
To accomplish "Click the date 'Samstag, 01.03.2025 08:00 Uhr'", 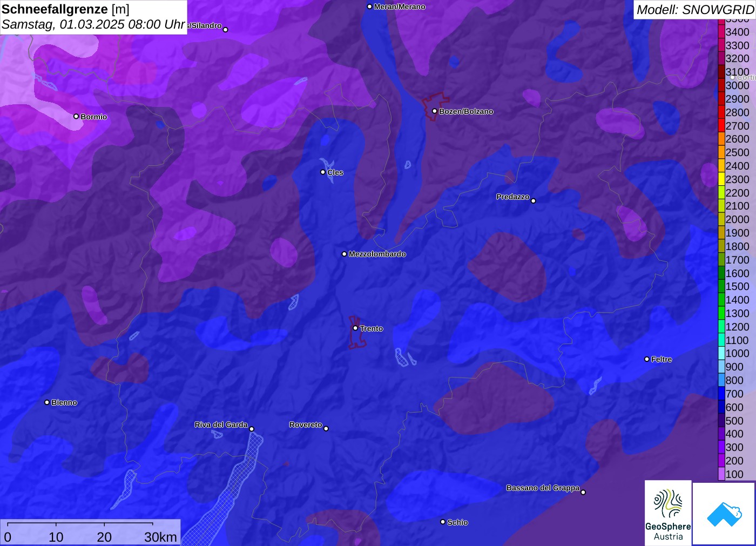I will click(x=93, y=25).
